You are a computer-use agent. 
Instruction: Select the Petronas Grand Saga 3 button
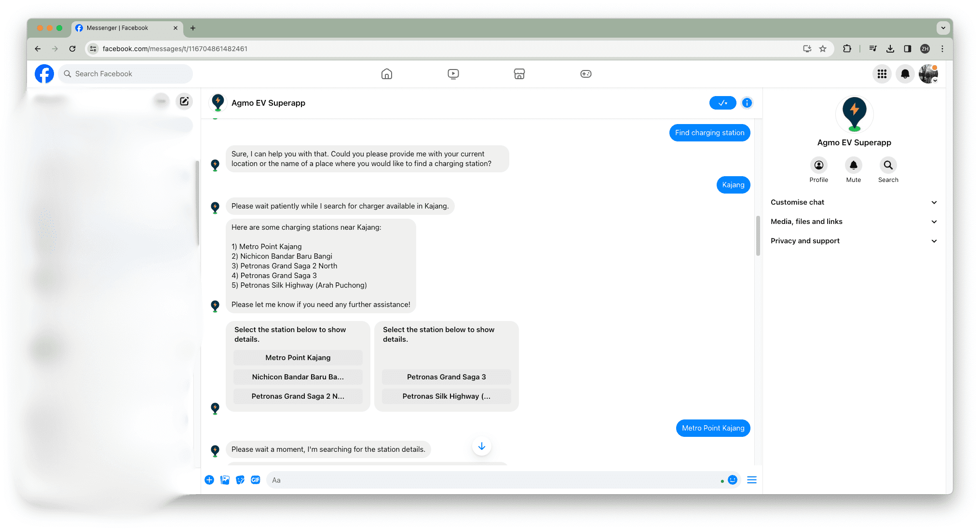(447, 377)
